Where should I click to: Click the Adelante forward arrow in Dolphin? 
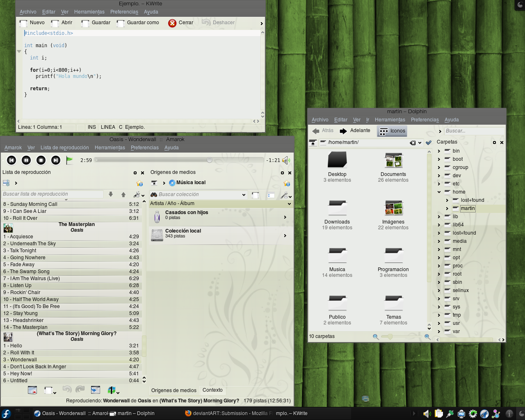(x=343, y=131)
